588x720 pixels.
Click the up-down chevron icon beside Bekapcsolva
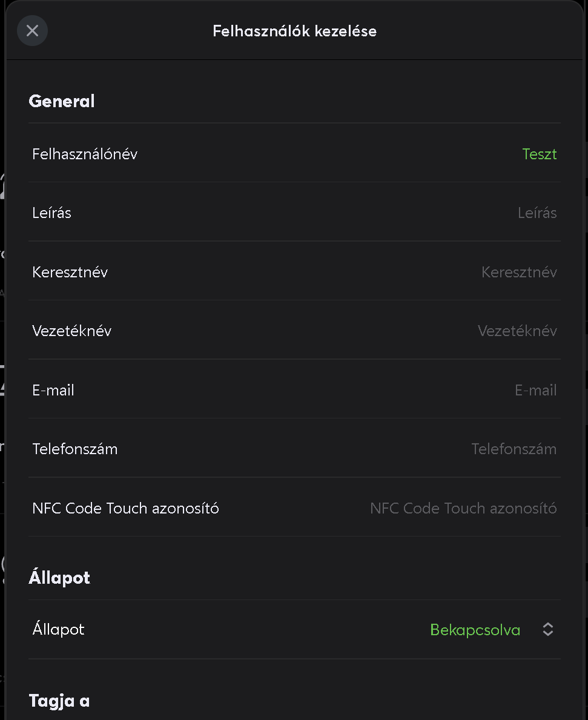[x=547, y=629]
